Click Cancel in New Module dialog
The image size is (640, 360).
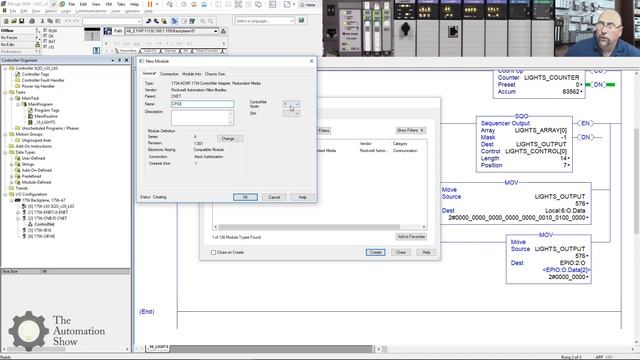[x=274, y=197]
